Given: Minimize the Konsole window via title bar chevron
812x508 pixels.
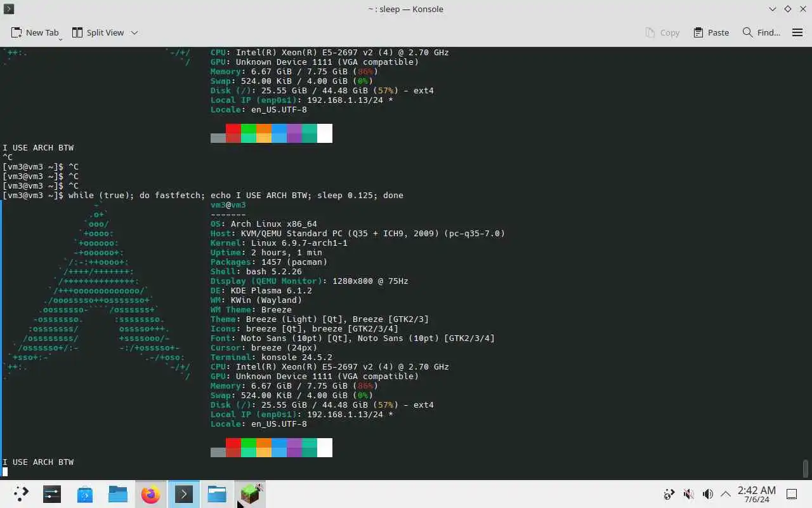Looking at the screenshot, I should [772, 9].
